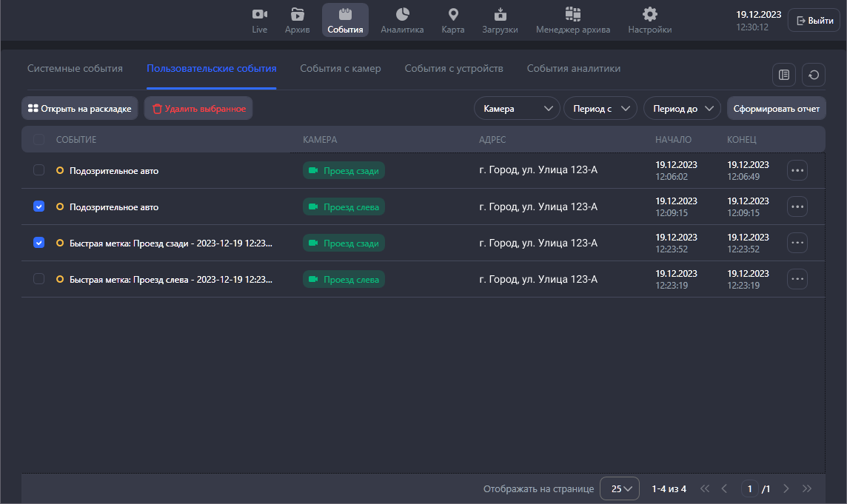This screenshot has width=847, height=504.
Task: Open more options for the last event row
Action: pyautogui.click(x=797, y=279)
